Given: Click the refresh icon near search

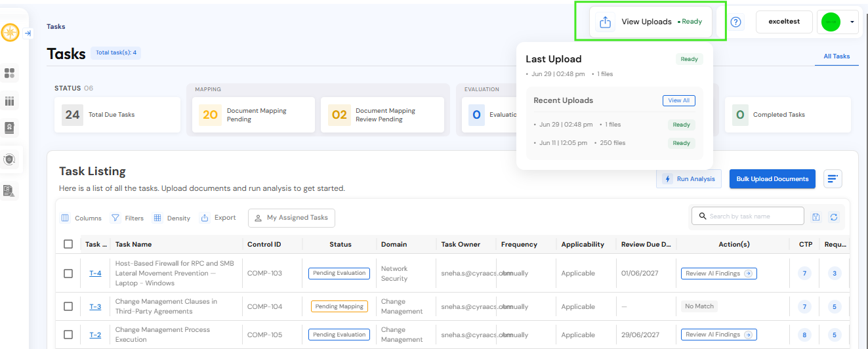Looking at the screenshot, I should pyautogui.click(x=834, y=216).
